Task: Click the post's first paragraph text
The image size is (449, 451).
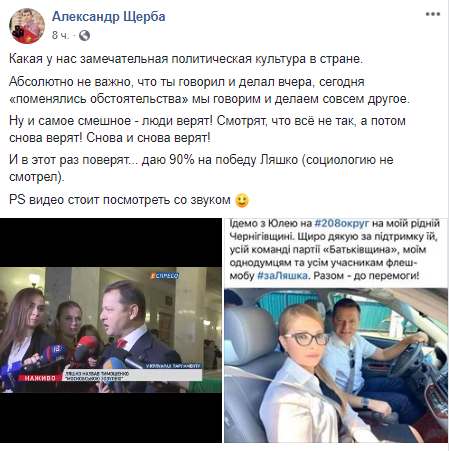Action: click(x=186, y=59)
